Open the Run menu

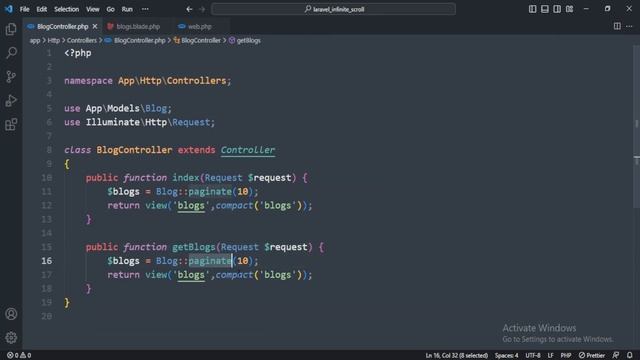tap(127, 9)
